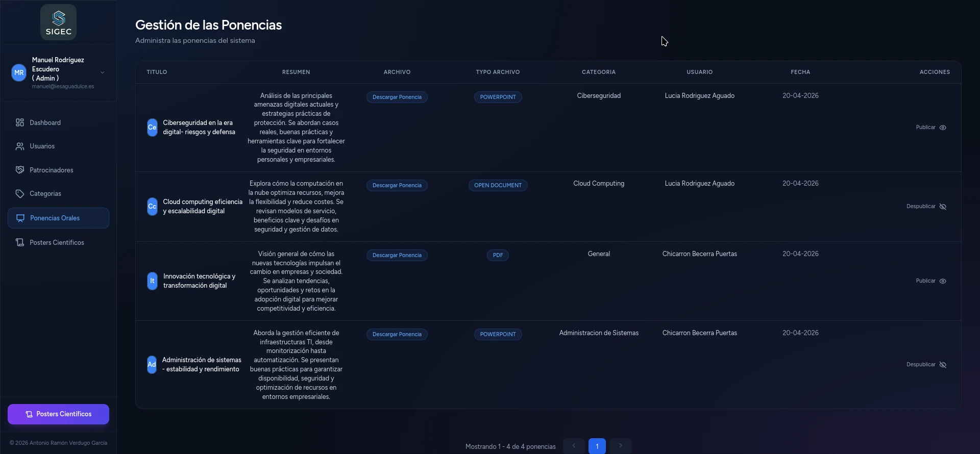Select page 1 in pagination

(597, 446)
